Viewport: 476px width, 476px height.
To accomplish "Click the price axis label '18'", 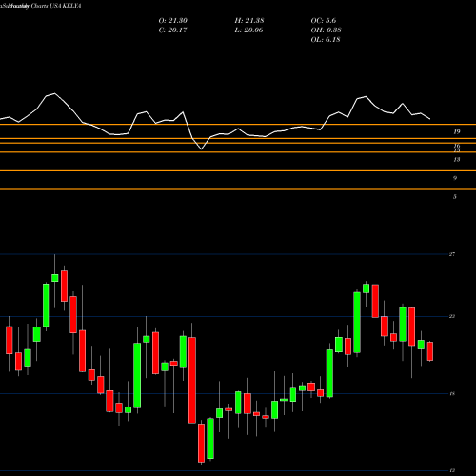I will tap(452, 394).
